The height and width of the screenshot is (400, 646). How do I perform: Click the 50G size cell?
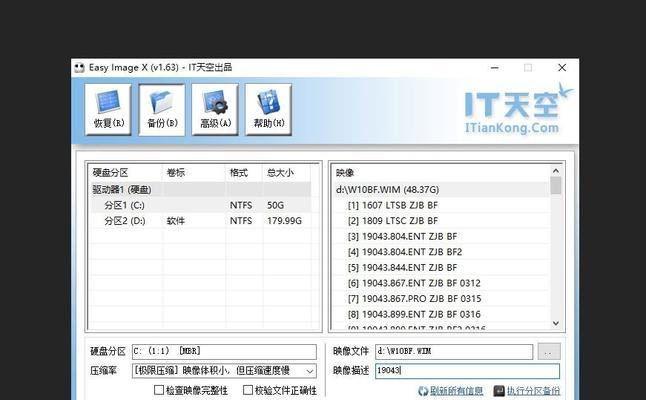coord(275,205)
